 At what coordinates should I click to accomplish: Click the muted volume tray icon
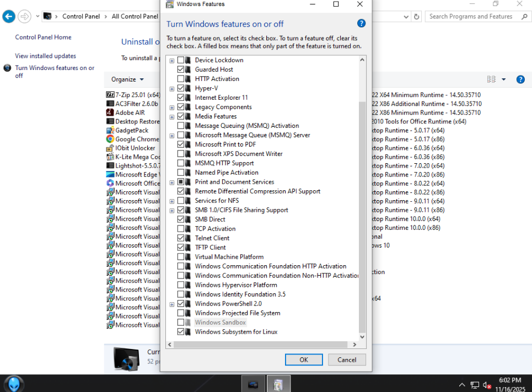click(x=487, y=385)
